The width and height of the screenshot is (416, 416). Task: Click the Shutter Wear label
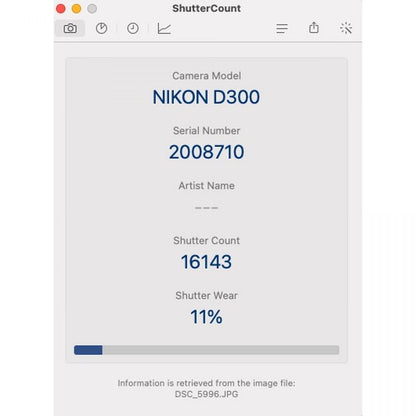tap(206, 296)
